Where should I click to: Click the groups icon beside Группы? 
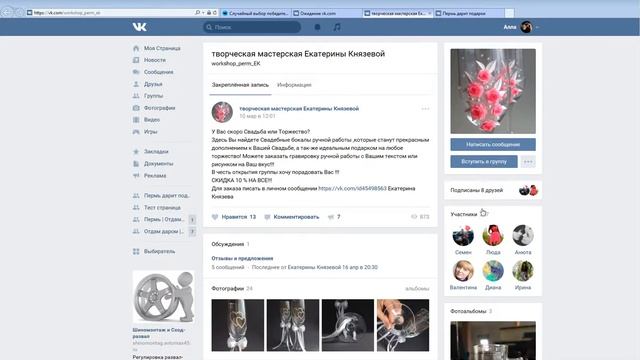[136, 96]
